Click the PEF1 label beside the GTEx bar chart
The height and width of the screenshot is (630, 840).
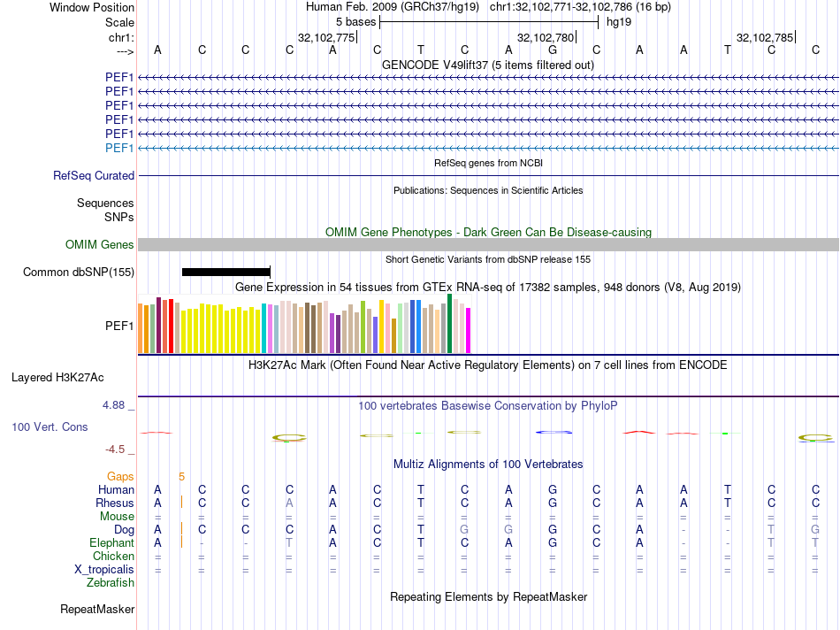(119, 326)
